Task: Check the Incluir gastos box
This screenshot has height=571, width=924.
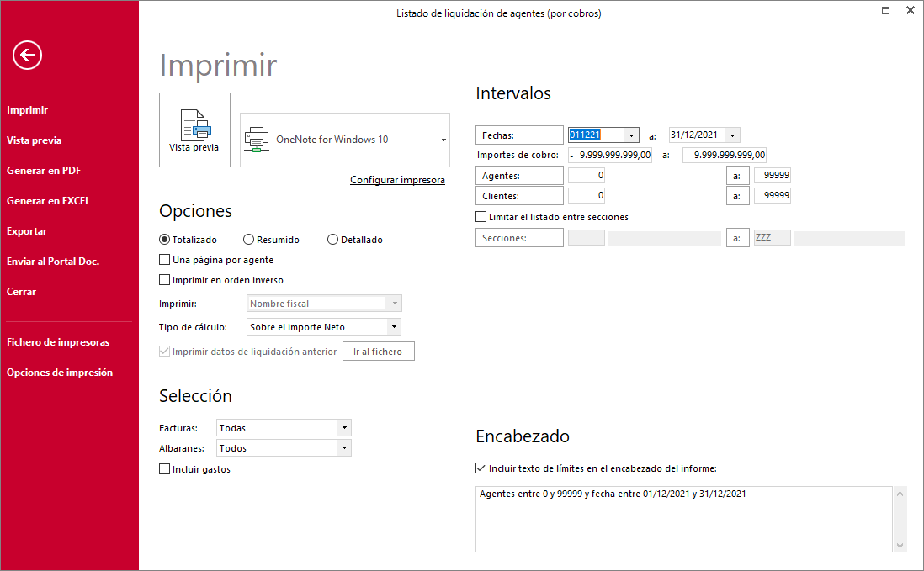Action: click(x=164, y=469)
